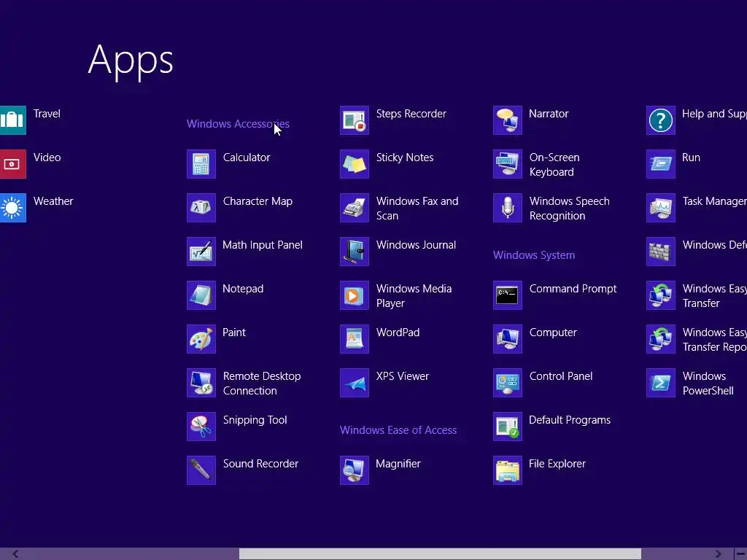Start Narrator from its icon

click(x=508, y=120)
